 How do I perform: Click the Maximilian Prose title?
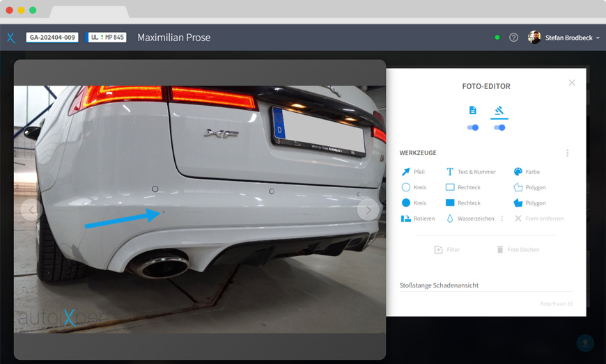click(174, 38)
